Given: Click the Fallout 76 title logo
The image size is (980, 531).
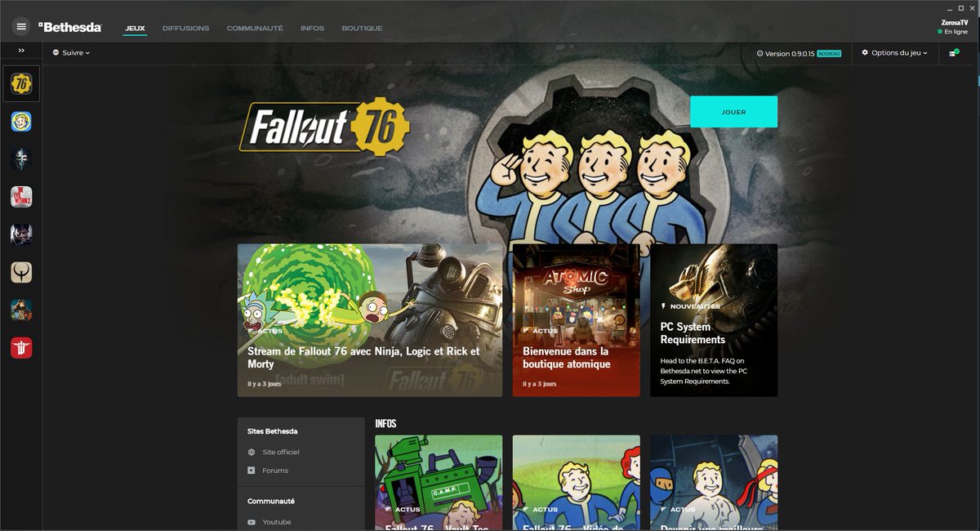Looking at the screenshot, I should tap(324, 127).
